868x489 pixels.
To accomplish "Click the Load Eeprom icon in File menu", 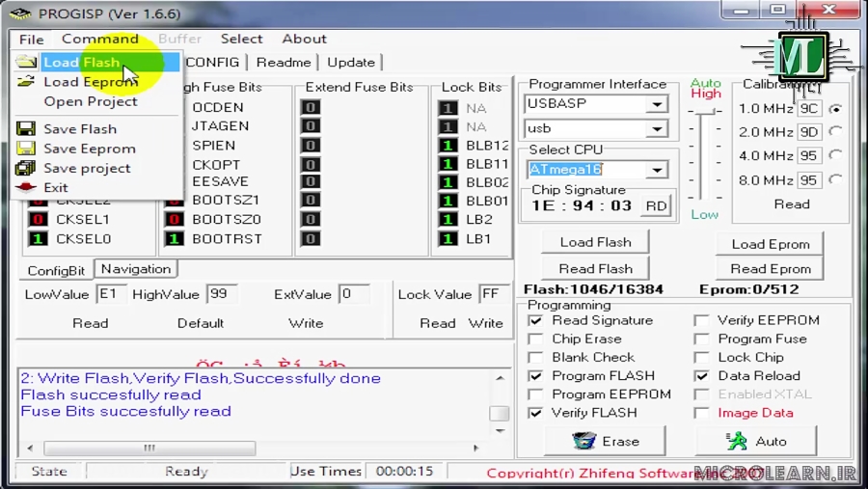I will point(26,82).
